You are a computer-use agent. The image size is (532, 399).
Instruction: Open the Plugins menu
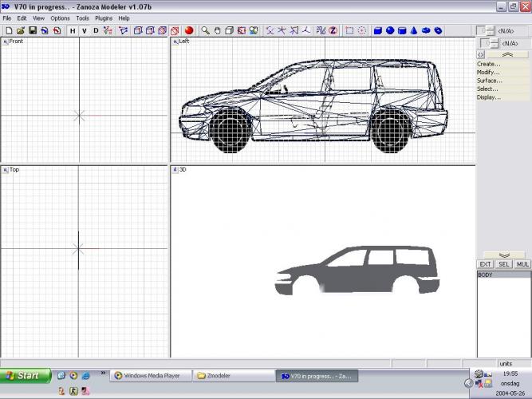[x=104, y=18]
